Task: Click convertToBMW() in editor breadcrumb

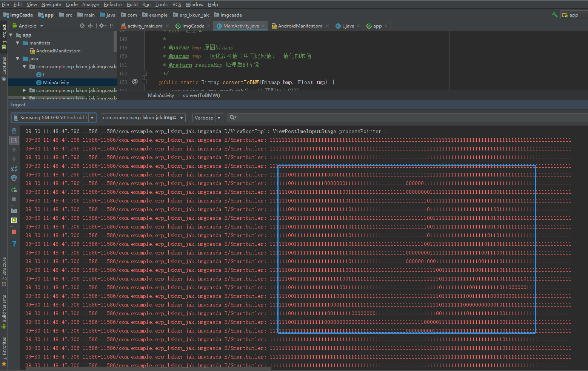Action: point(202,95)
